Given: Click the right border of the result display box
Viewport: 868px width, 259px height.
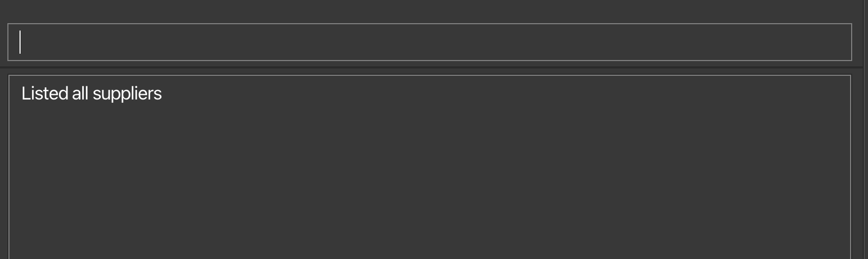Looking at the screenshot, I should [851, 167].
